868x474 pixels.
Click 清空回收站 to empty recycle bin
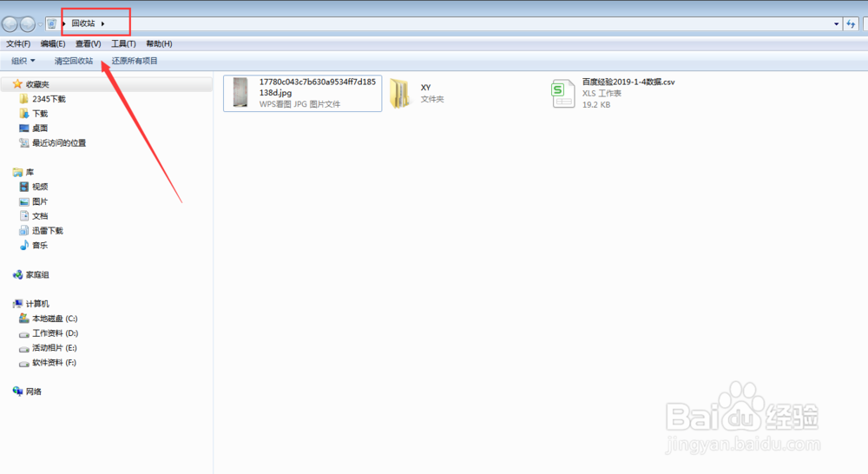pos(74,61)
